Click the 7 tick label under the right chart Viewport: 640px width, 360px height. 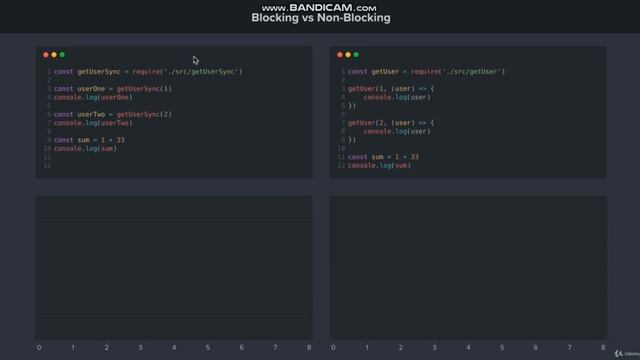pyautogui.click(x=569, y=348)
